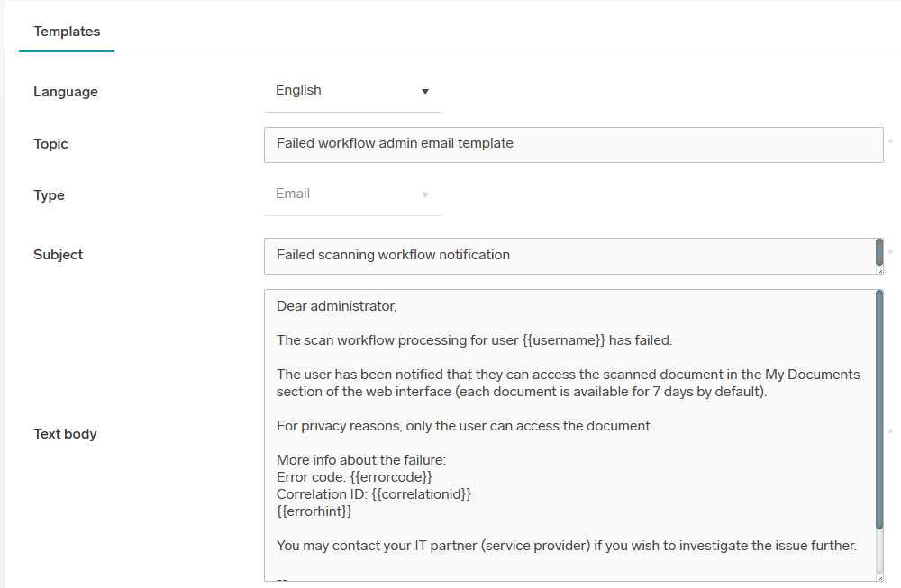Click the {{correlationid}} placeholder in the body
Viewport: 901px width, 588px height.
[x=422, y=494]
